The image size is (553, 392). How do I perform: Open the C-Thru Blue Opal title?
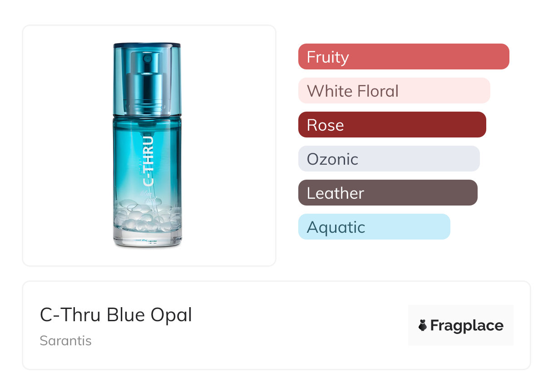(116, 315)
